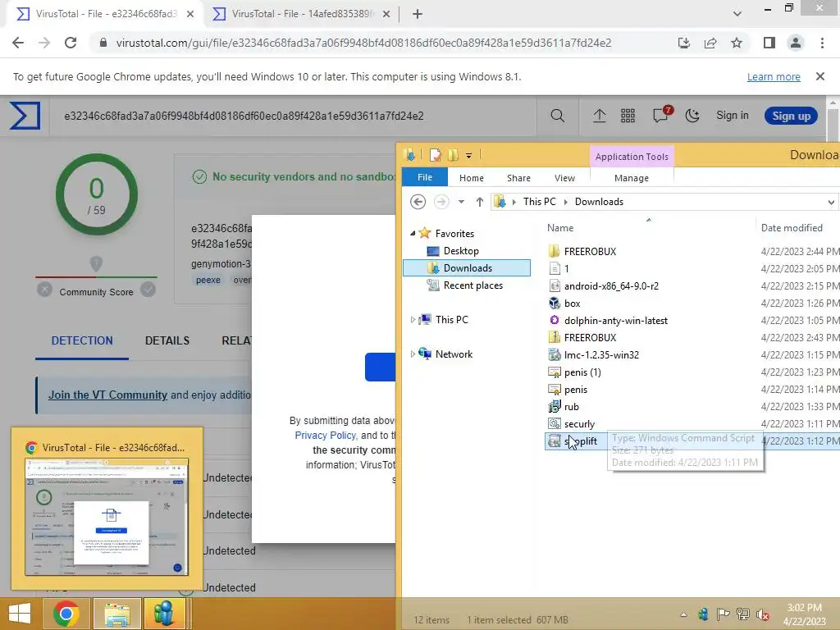840x630 pixels.
Task: Select the VirusTotal e32346c68fad3 tab
Action: tap(106, 14)
